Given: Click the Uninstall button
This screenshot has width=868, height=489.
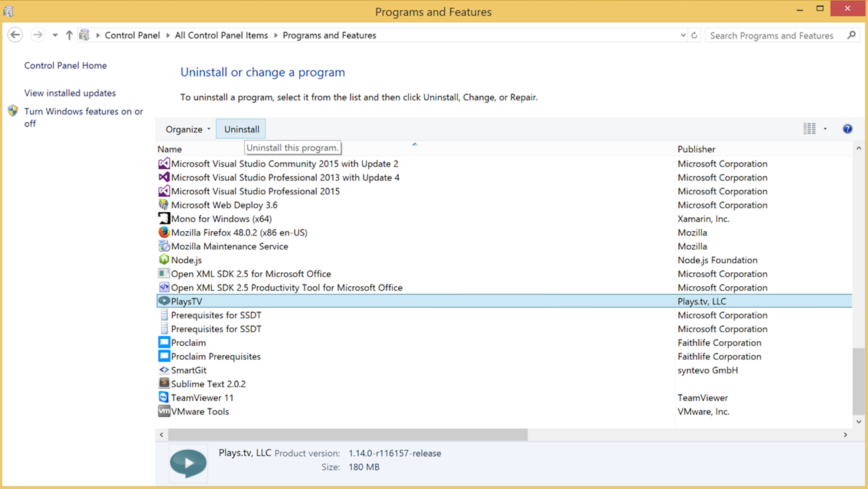Looking at the screenshot, I should (241, 129).
